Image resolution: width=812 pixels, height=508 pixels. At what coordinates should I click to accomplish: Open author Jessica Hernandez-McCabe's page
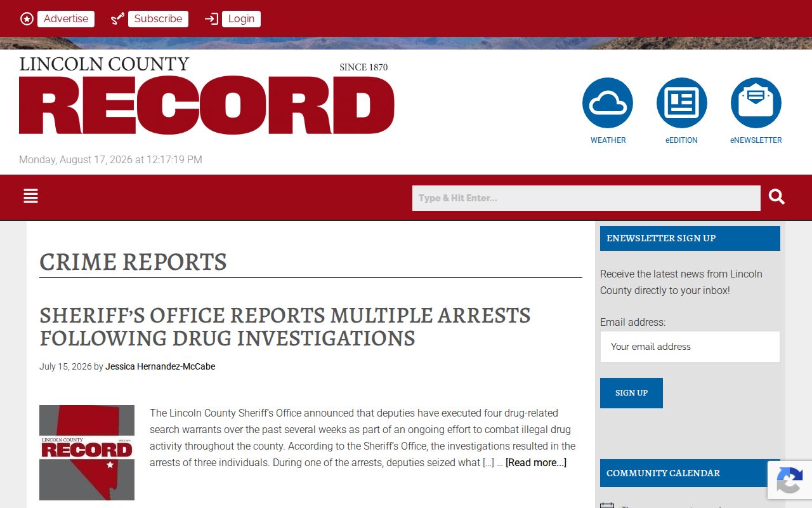[160, 366]
